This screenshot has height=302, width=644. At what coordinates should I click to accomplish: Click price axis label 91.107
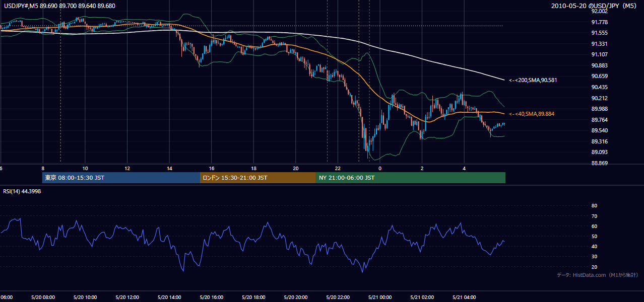599,54
